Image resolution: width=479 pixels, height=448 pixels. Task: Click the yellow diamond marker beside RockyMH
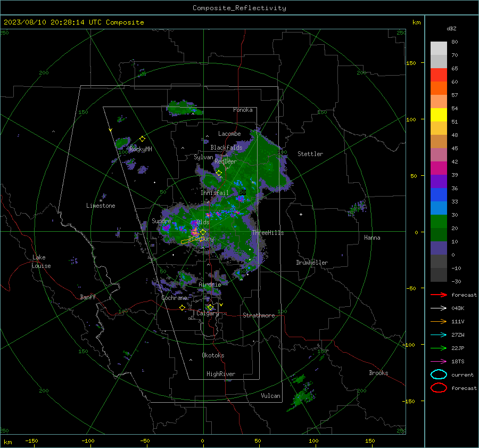click(x=142, y=139)
